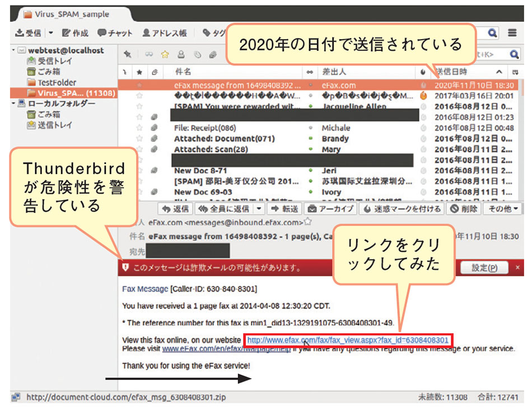Screen dimensions: 532x410
Task: Click the online status icon in status bar
Action: point(16,397)
